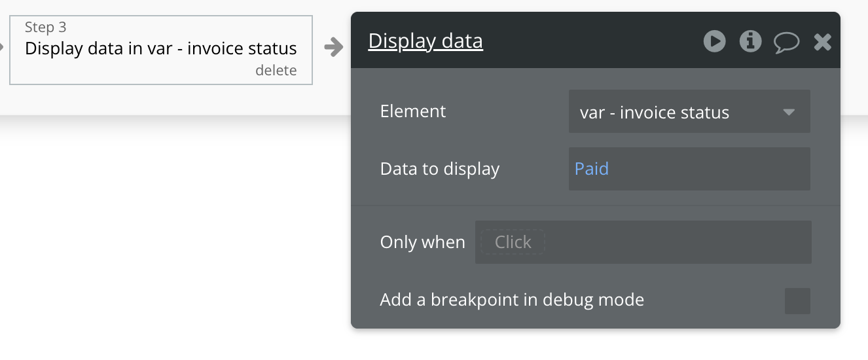Click the play icon in Display data header
The image size is (868, 360).
point(714,42)
